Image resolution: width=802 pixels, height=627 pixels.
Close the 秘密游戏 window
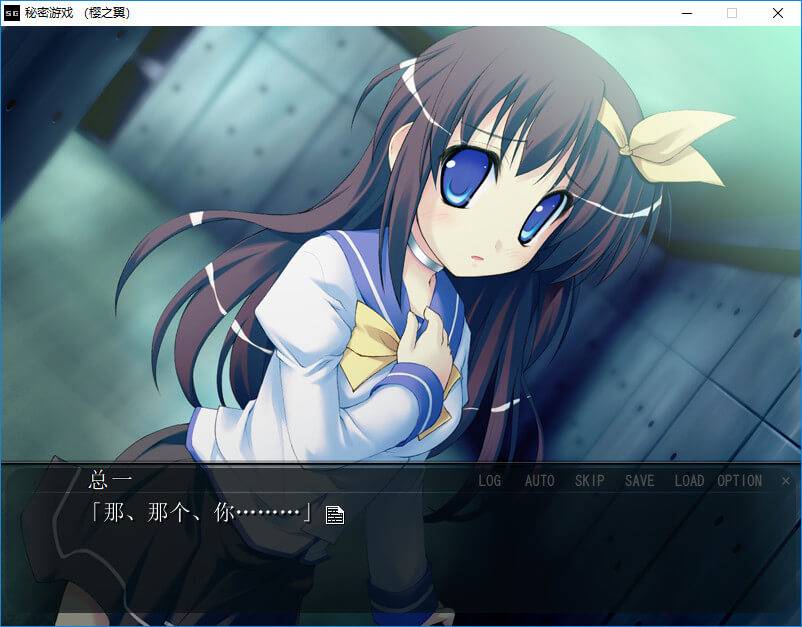pos(778,13)
